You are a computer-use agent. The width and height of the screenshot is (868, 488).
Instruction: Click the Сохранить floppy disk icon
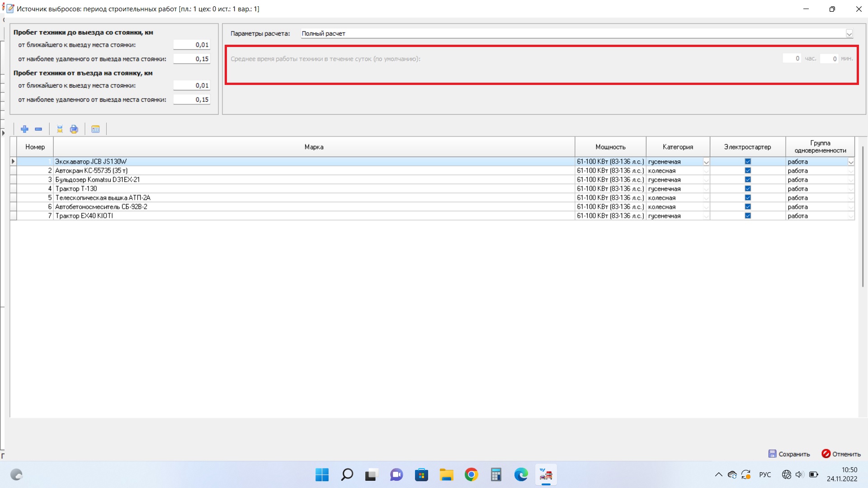[772, 454]
